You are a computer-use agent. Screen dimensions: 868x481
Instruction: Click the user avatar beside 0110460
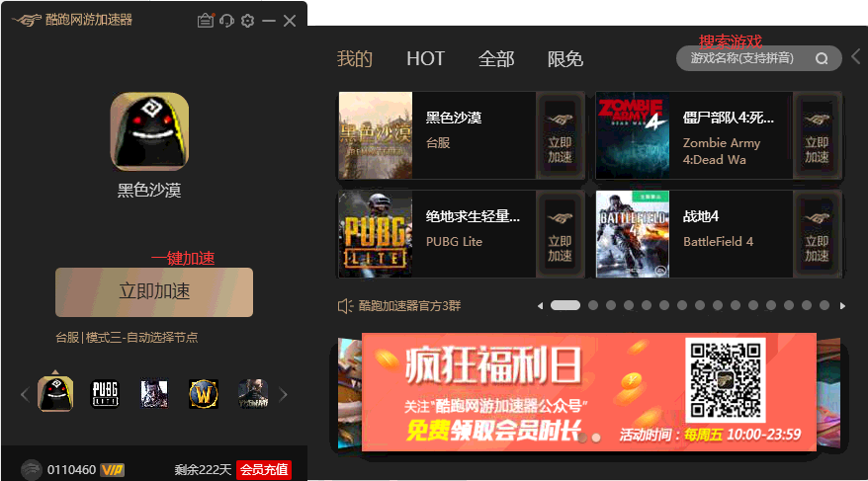tap(31, 470)
